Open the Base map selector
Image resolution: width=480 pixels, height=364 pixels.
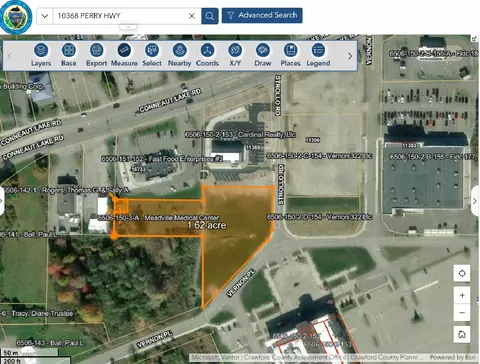tap(69, 55)
